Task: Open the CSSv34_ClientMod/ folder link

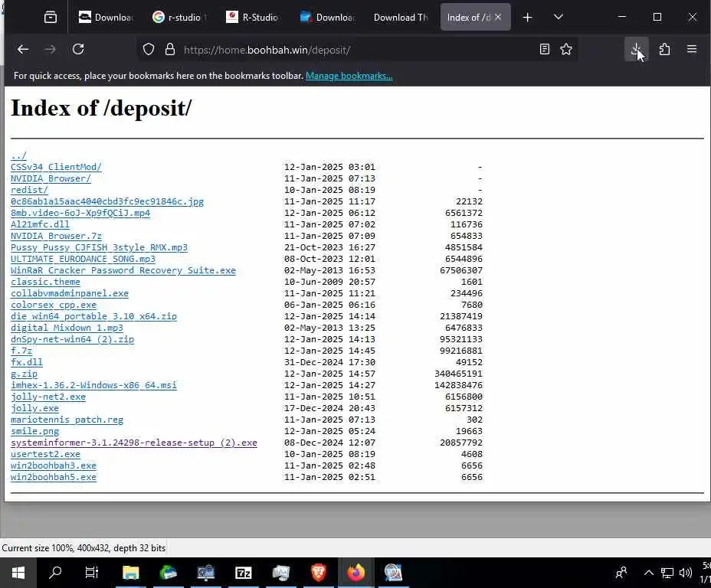Action: click(56, 167)
